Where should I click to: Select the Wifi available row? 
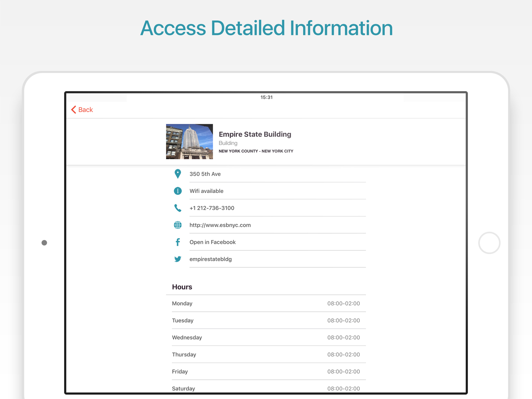click(206, 191)
